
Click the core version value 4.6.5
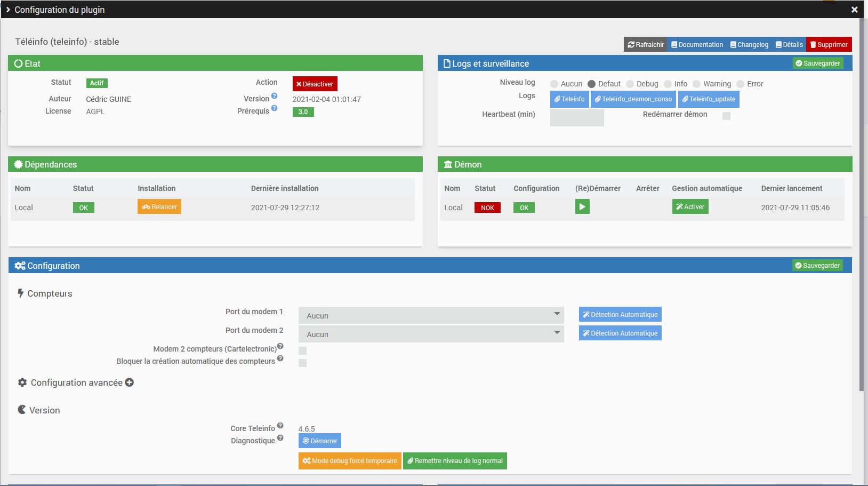[x=307, y=429]
